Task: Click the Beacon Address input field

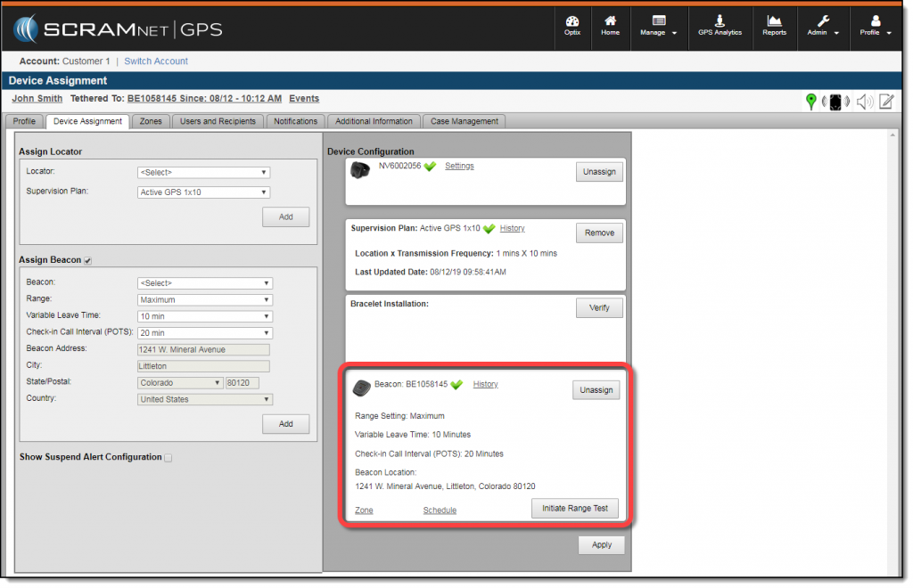Action: click(x=204, y=348)
